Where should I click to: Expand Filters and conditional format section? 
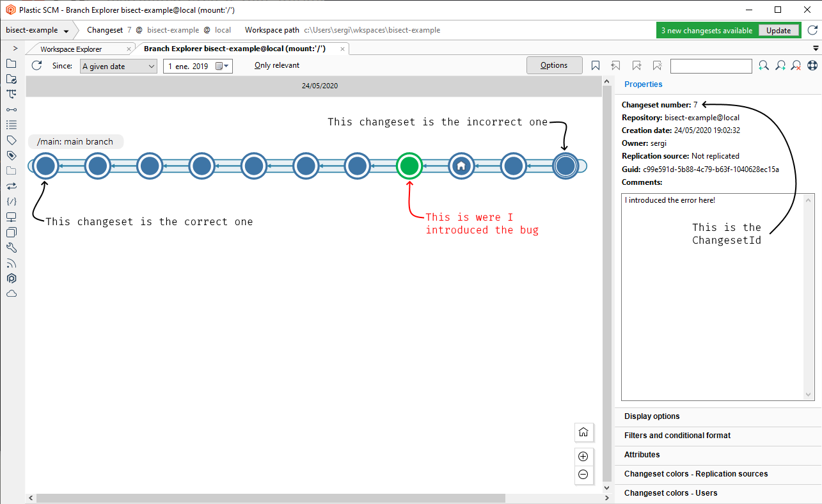click(x=718, y=436)
